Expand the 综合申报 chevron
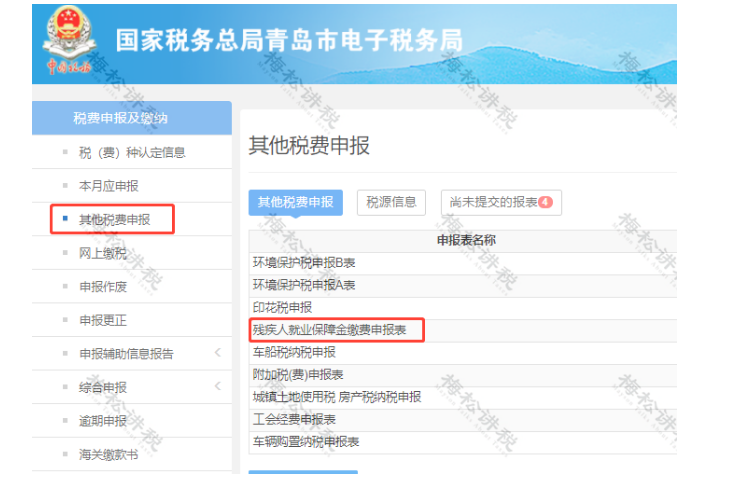 point(218,386)
